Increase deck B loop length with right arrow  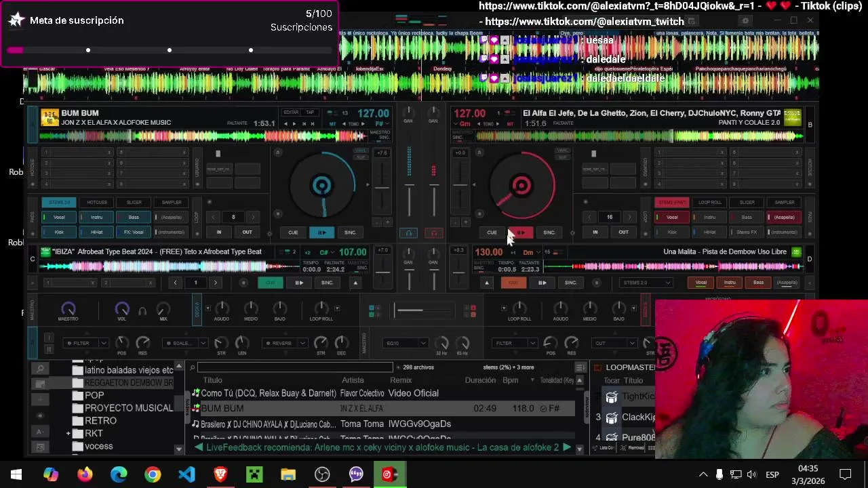[x=629, y=217]
